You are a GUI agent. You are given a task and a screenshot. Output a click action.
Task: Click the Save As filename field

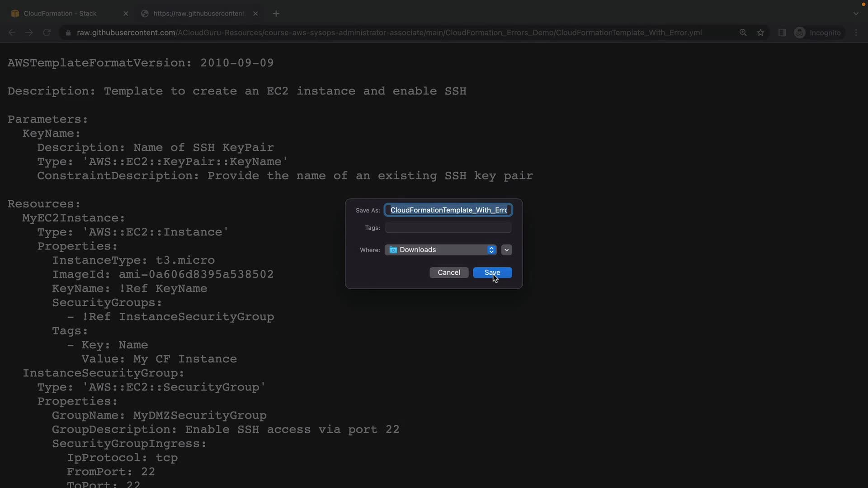click(x=448, y=210)
